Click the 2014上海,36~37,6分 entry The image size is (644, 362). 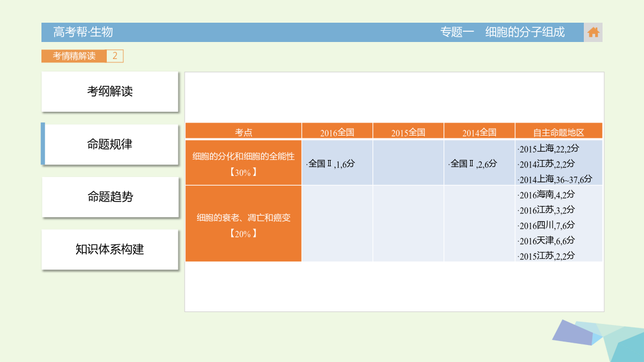(555, 179)
